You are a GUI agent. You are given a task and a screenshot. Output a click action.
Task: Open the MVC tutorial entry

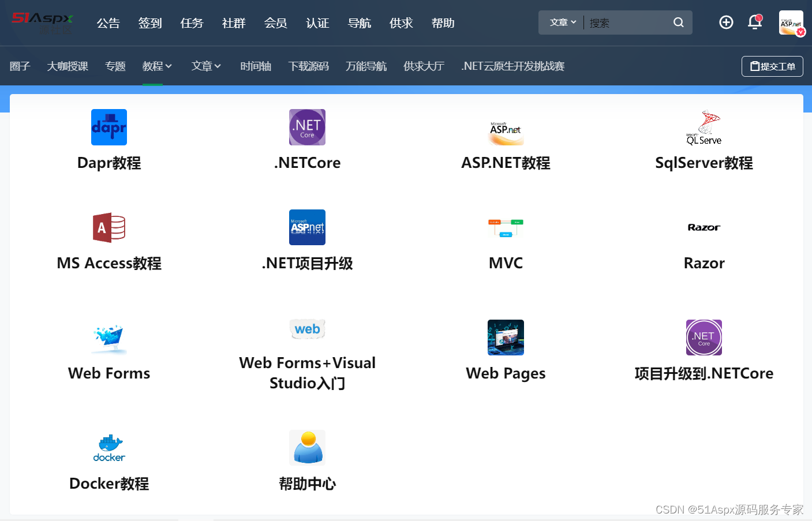(x=506, y=227)
